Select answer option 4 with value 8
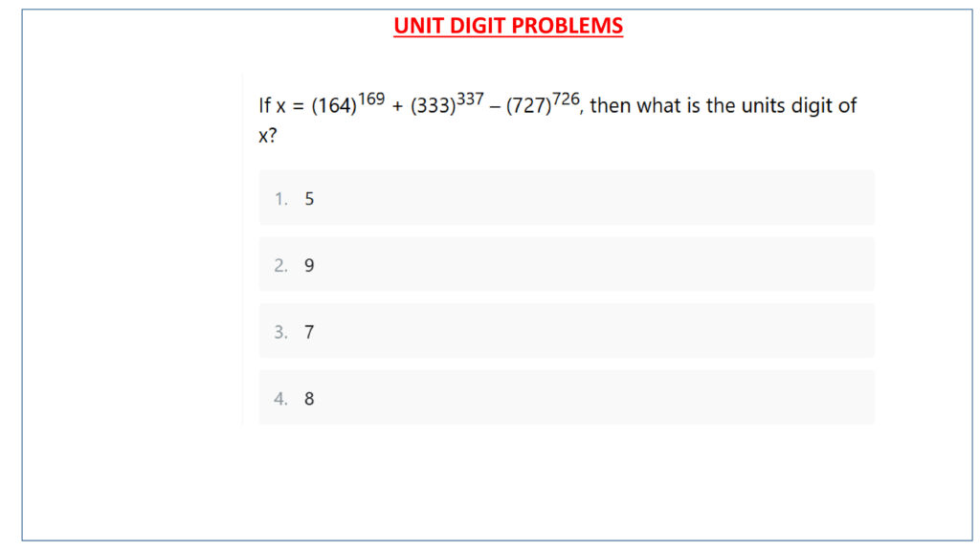Image resolution: width=980 pixels, height=551 pixels. coord(567,398)
